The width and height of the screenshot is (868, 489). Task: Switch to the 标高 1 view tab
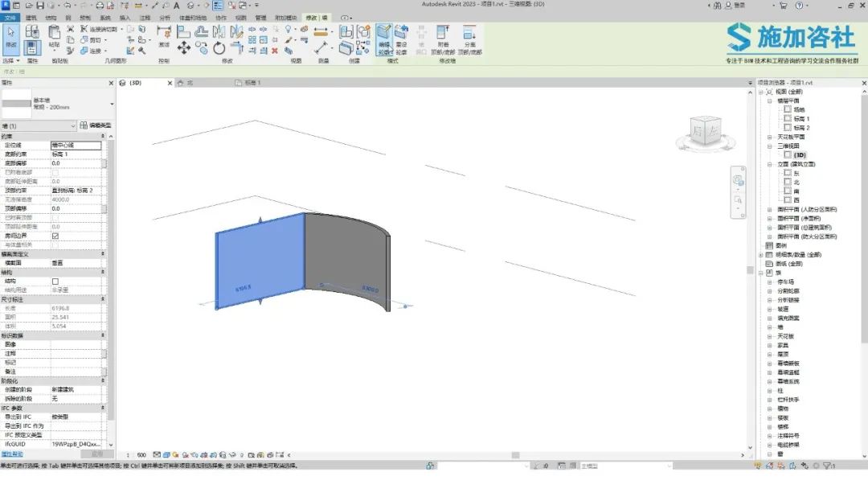[x=252, y=83]
